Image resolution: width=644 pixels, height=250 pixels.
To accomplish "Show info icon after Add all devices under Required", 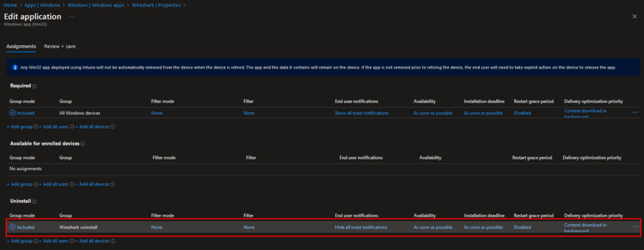I will [x=113, y=127].
